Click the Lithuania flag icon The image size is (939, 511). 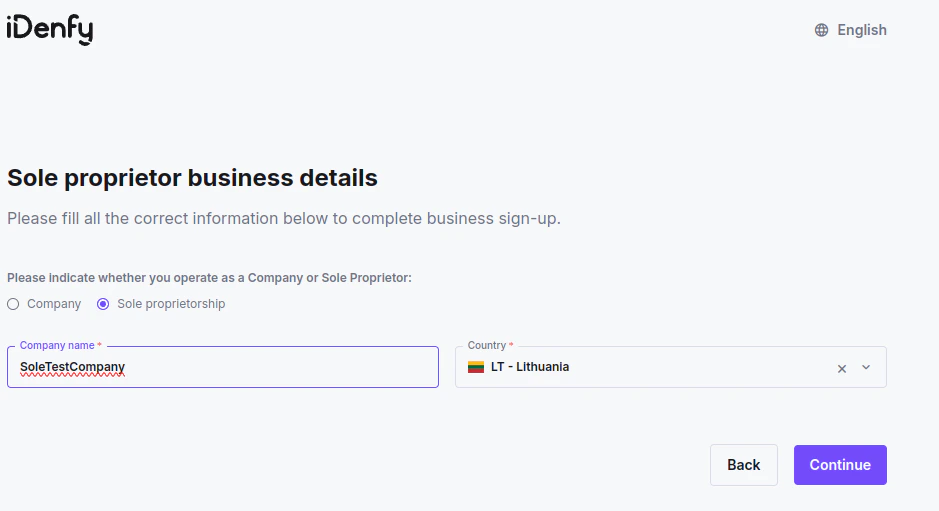point(476,367)
